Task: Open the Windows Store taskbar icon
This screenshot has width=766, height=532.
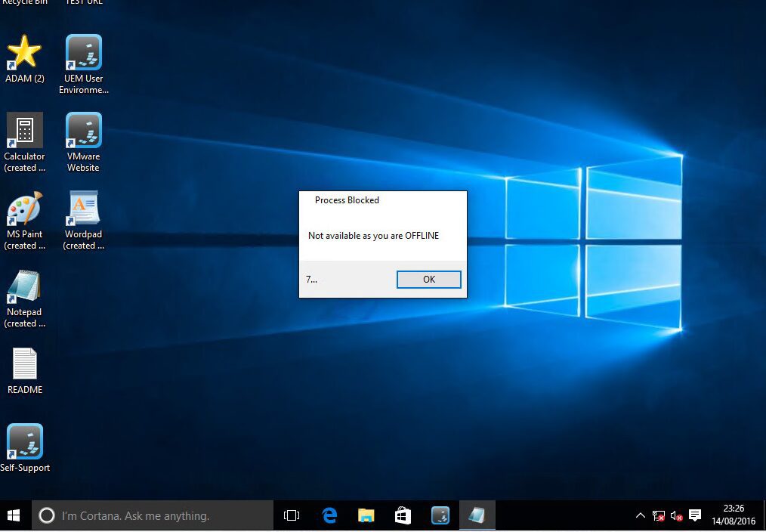Action: [403, 515]
